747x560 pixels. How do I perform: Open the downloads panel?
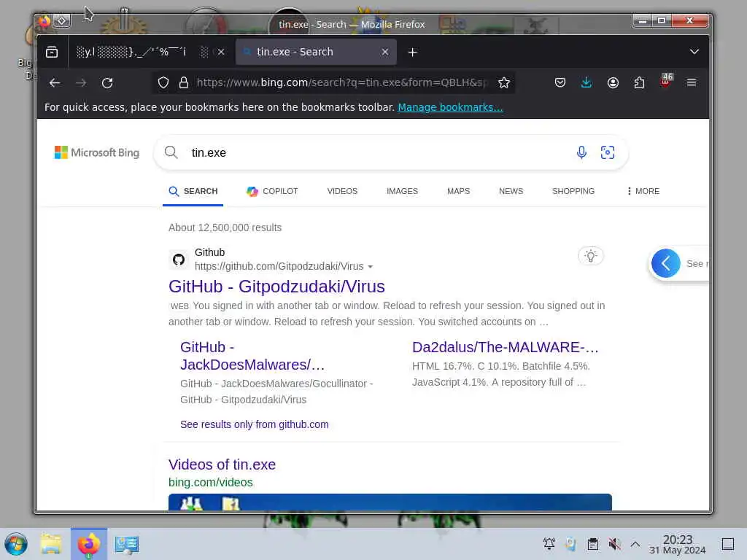(587, 83)
